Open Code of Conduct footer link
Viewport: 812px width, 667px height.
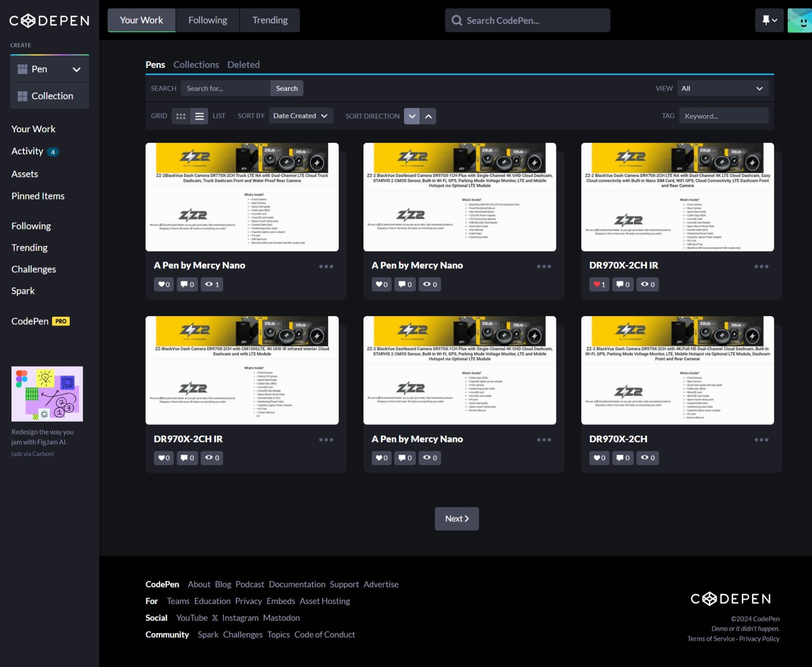coord(325,635)
